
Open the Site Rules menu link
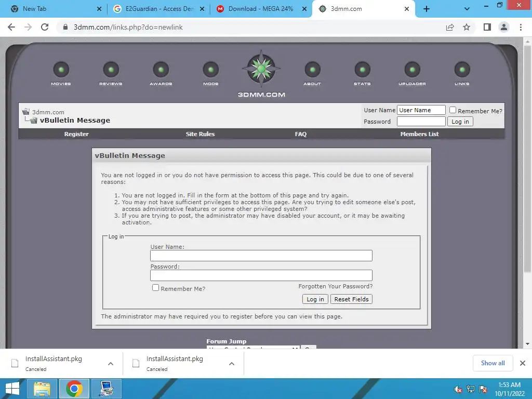tap(200, 134)
